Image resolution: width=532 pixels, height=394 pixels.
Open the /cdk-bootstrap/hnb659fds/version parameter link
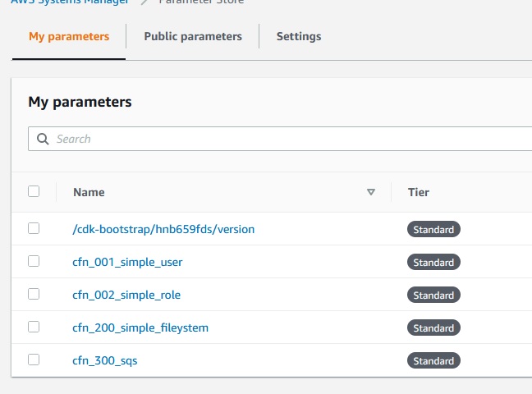coord(163,229)
